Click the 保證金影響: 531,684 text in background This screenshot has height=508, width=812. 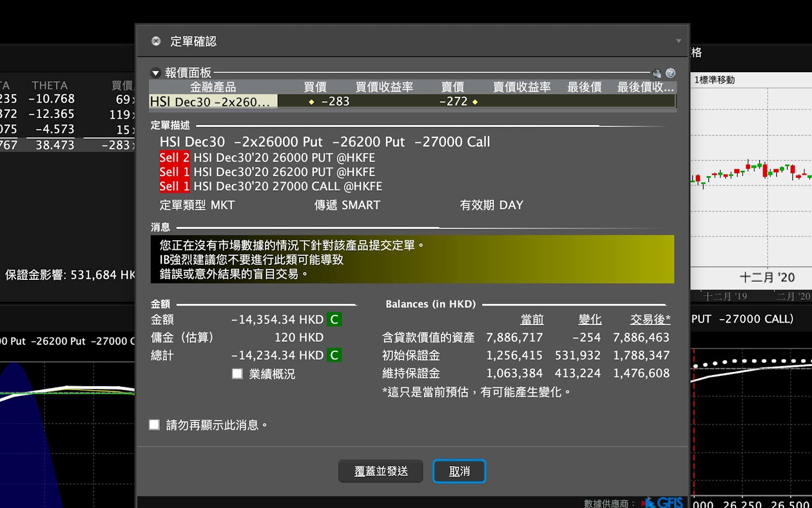(x=70, y=275)
